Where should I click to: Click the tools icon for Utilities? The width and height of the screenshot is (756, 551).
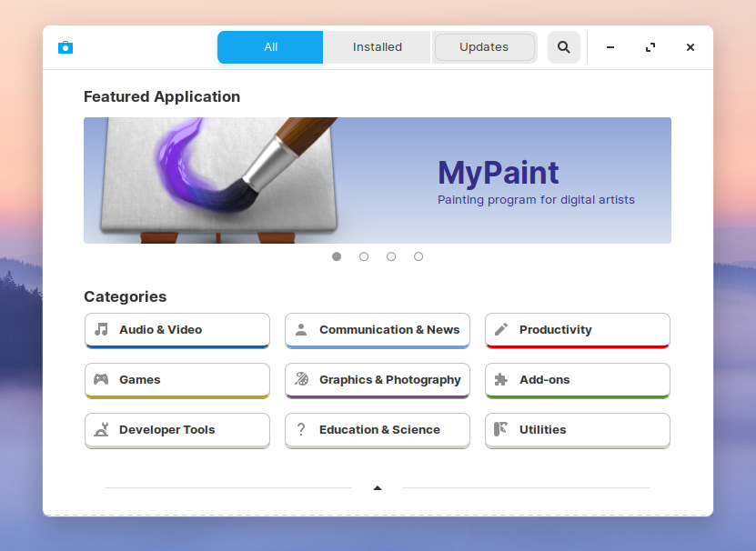pyautogui.click(x=501, y=429)
